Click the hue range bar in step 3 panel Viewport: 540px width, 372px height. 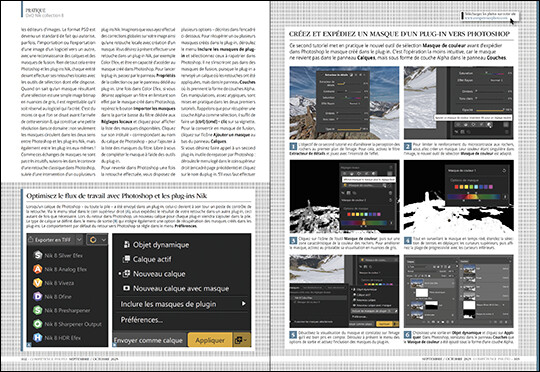pyautogui.click(x=364, y=223)
